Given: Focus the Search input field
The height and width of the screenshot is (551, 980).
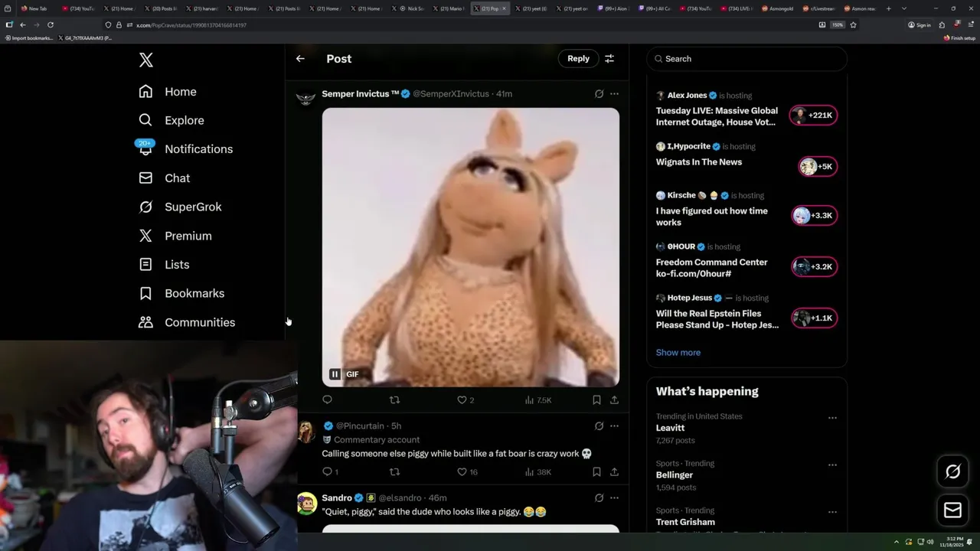Looking at the screenshot, I should [747, 59].
